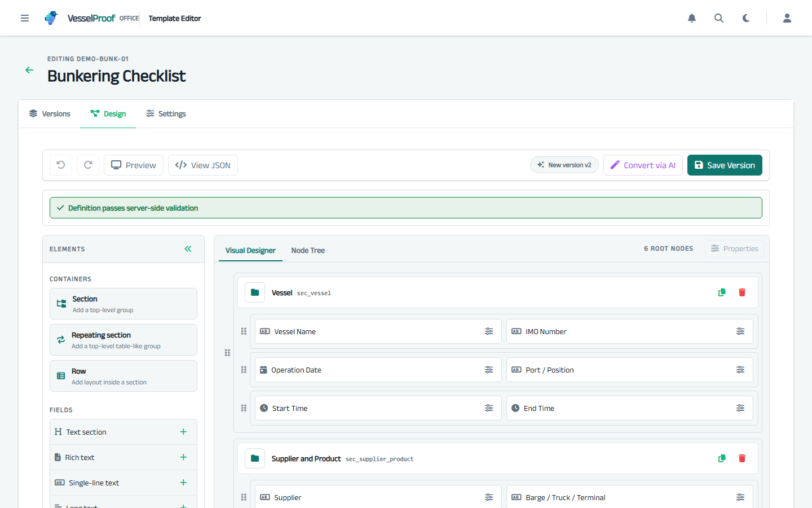Undo the last change
The height and width of the screenshot is (508, 812).
tap(61, 165)
